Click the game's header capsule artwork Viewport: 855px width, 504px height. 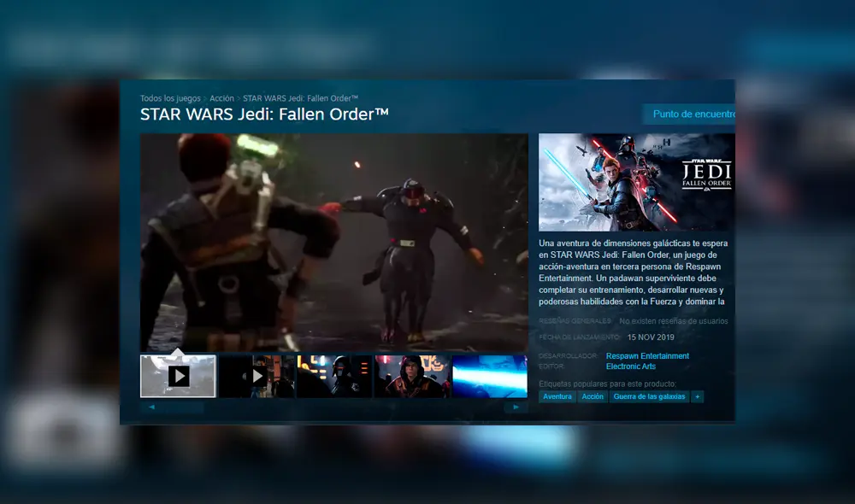[635, 180]
